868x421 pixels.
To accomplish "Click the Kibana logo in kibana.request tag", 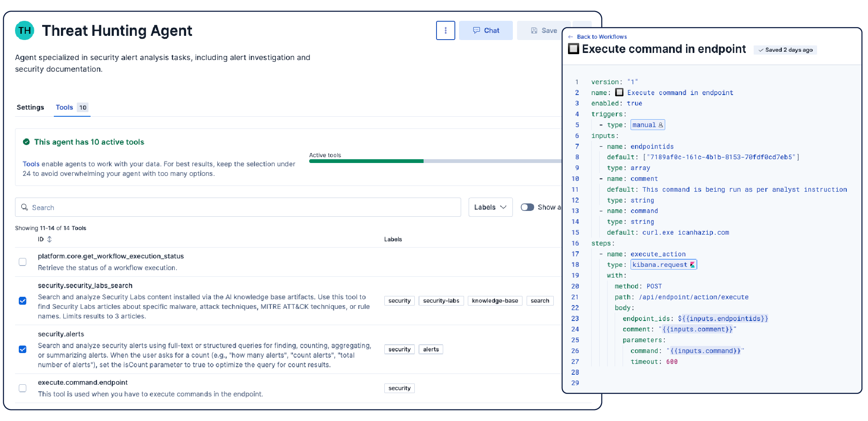I will click(x=692, y=265).
